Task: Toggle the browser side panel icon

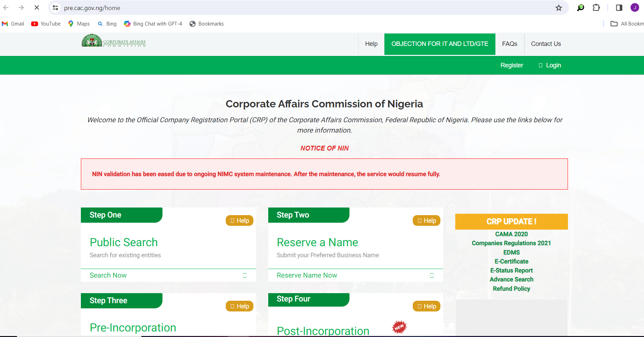Action: coord(619,8)
